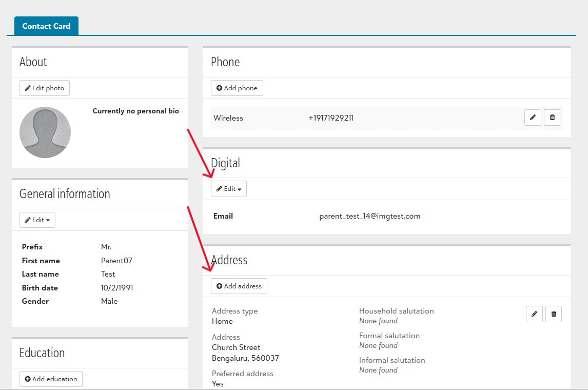This screenshot has height=390, width=588.
Task: Open the Edit dropdown in Digital section
Action: pyautogui.click(x=228, y=188)
